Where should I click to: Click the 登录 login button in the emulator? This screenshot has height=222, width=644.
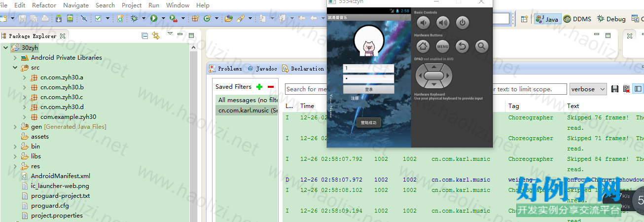pyautogui.click(x=368, y=89)
